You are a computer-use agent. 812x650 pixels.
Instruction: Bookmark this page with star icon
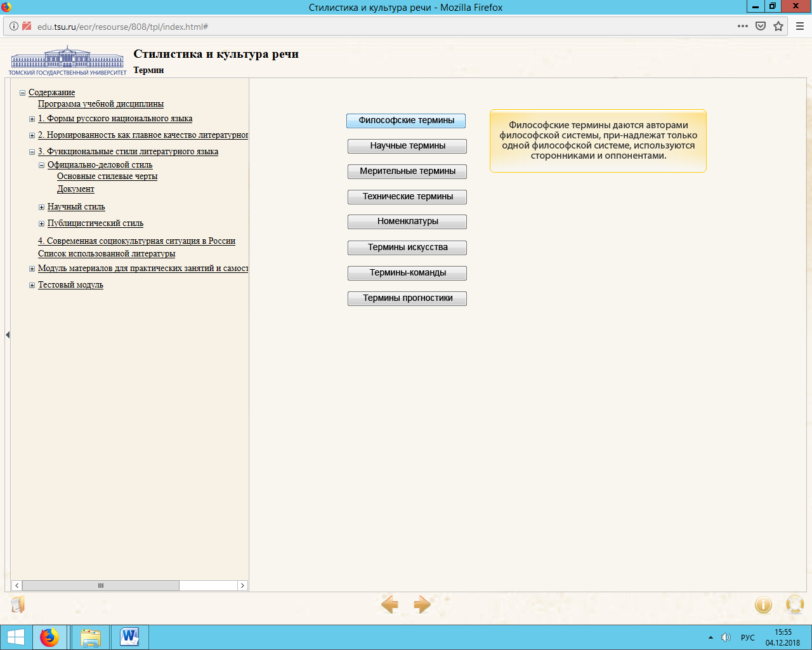click(x=778, y=26)
